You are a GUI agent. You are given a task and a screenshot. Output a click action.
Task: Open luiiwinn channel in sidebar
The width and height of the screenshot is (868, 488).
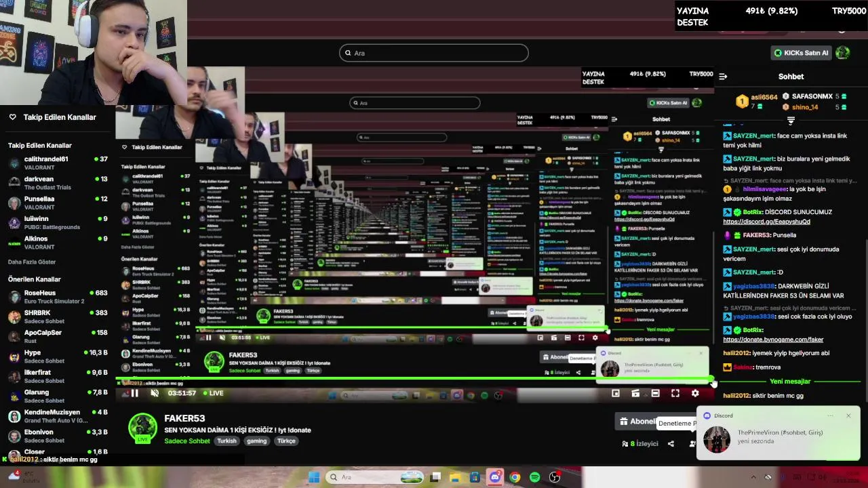(x=58, y=222)
